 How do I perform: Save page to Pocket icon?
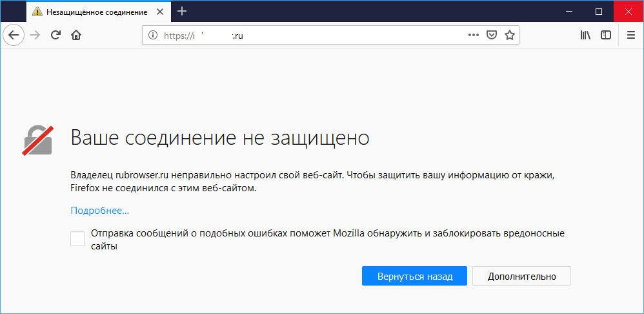(491, 36)
